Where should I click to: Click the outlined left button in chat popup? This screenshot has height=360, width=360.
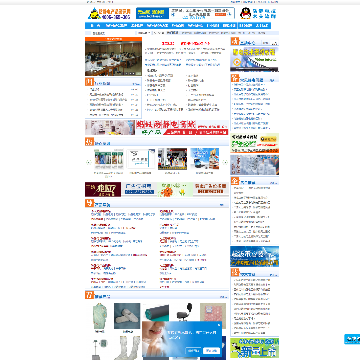[x=194, y=351]
